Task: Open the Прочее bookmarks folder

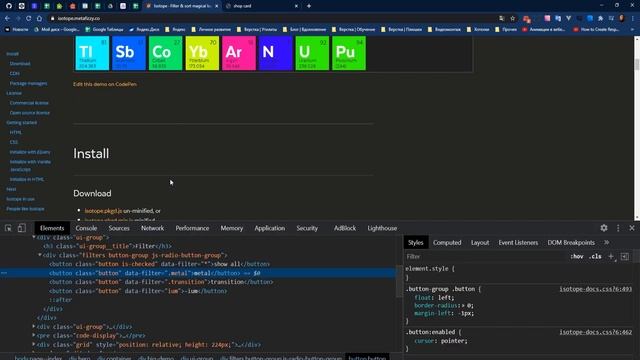Action: pos(506,29)
